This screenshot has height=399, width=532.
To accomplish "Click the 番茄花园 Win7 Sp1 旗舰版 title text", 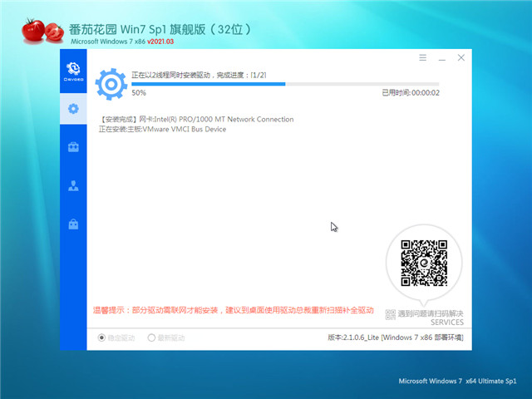I will click(160, 30).
